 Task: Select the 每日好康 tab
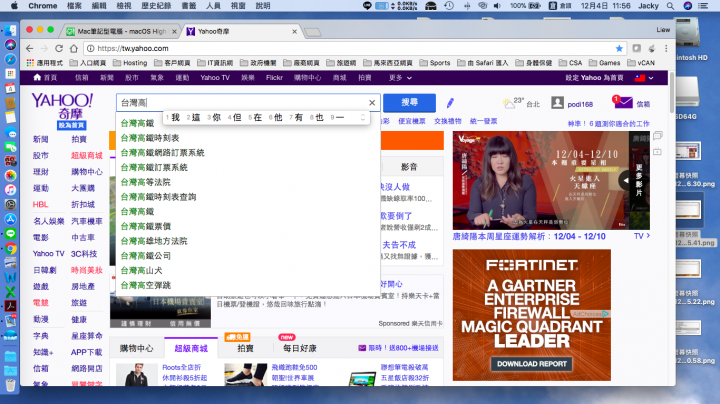pyautogui.click(x=299, y=348)
